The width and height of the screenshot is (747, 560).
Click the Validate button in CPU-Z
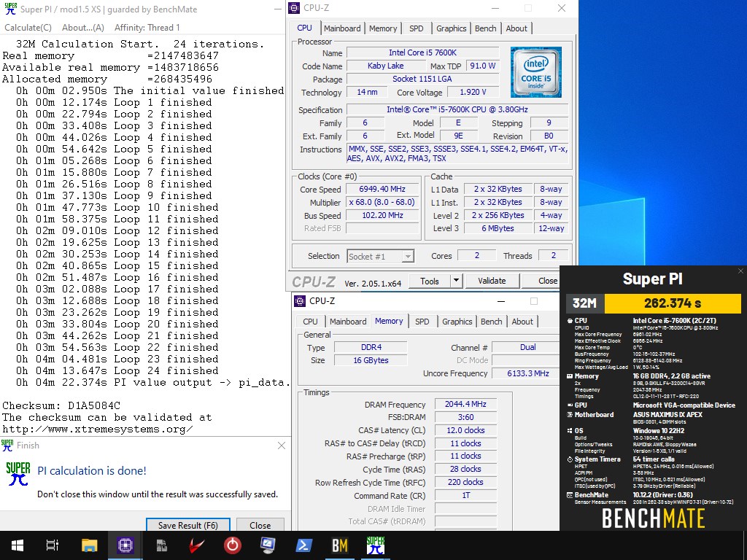click(x=492, y=281)
